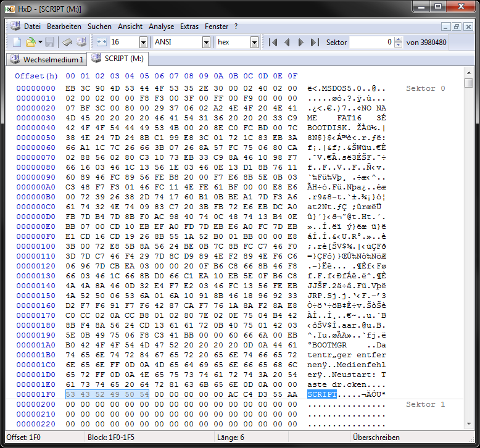The width and height of the screenshot is (480, 448).
Task: Click the Sektor number input field
Action: coord(371,42)
